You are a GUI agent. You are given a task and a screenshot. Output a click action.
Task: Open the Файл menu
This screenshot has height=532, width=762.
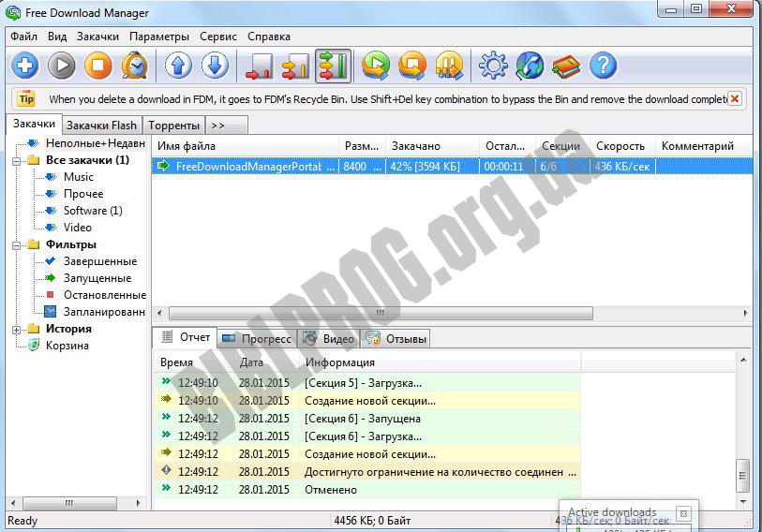23,37
